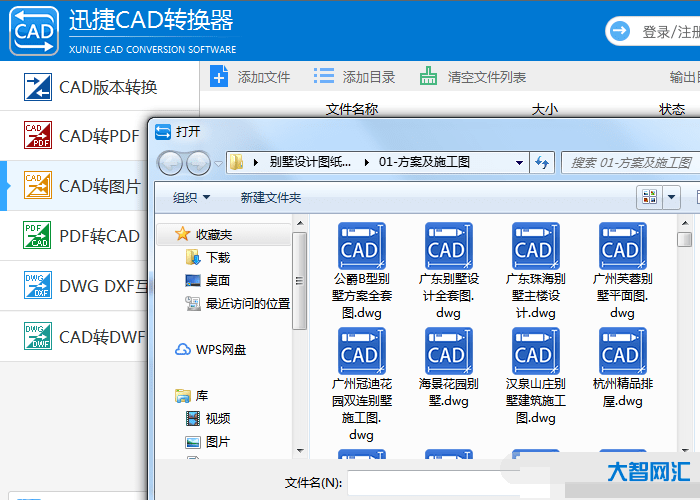Select 杭州精品排屋.dwg file
The height and width of the screenshot is (500, 700).
[x=621, y=368]
